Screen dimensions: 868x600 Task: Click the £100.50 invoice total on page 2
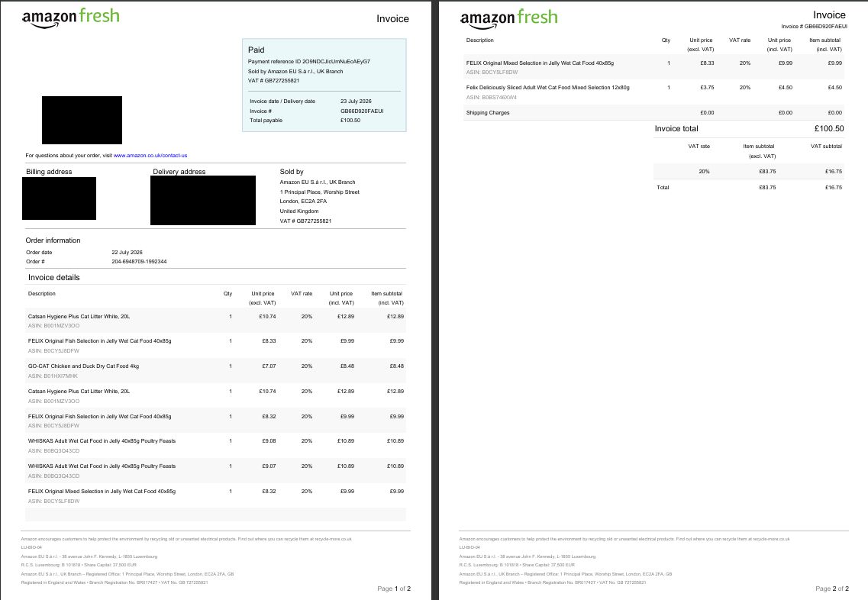[829, 128]
